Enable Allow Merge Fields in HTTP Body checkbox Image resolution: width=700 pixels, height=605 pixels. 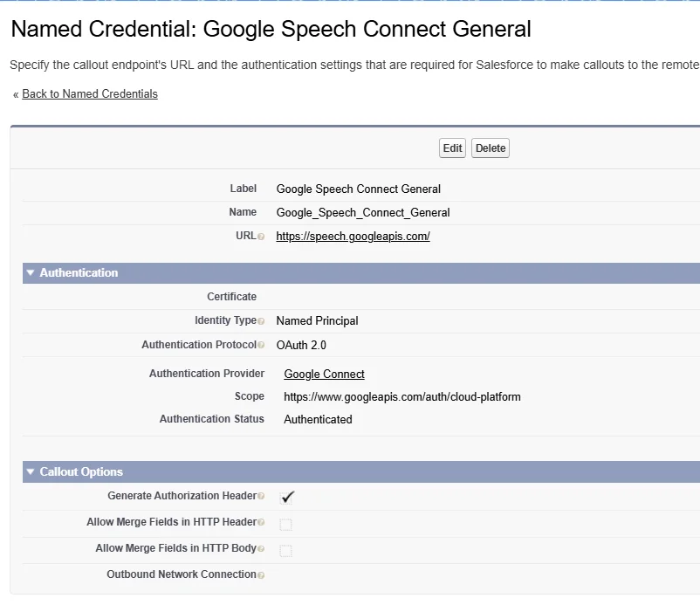(x=285, y=551)
